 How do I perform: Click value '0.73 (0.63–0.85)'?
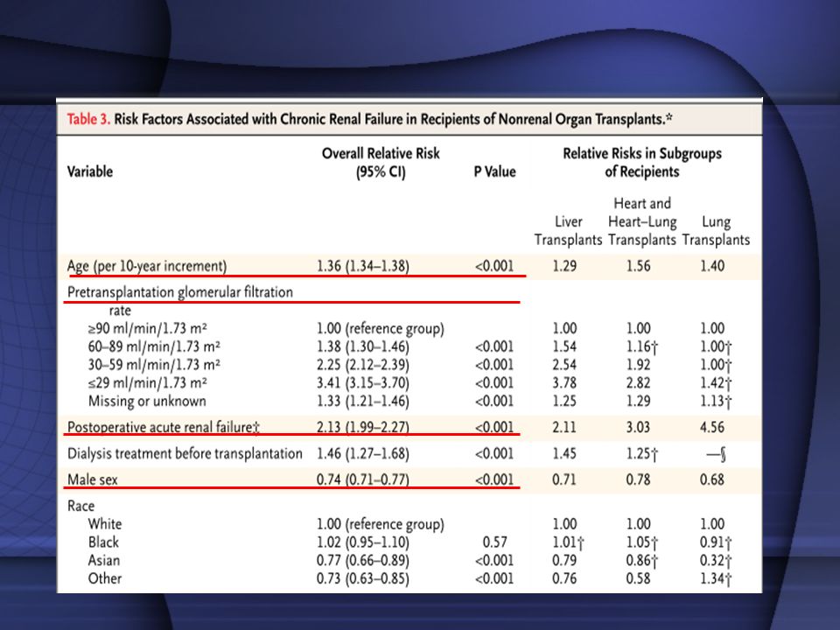pos(362,578)
